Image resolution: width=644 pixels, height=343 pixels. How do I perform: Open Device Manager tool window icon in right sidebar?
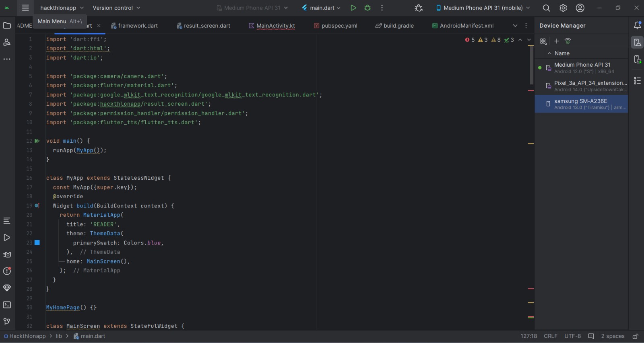point(637,42)
